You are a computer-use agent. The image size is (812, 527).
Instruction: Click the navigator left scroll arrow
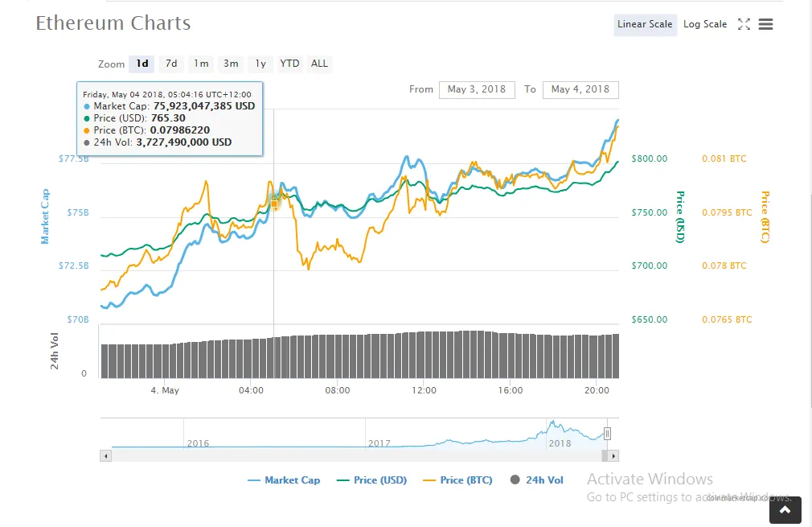click(x=105, y=456)
